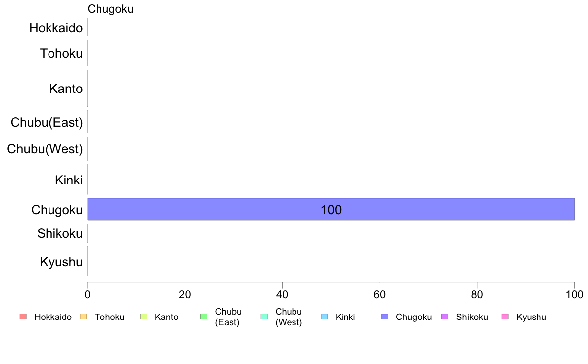The image size is (588, 364).
Task: Click the Chubu(East) y-axis label
Action: point(47,122)
